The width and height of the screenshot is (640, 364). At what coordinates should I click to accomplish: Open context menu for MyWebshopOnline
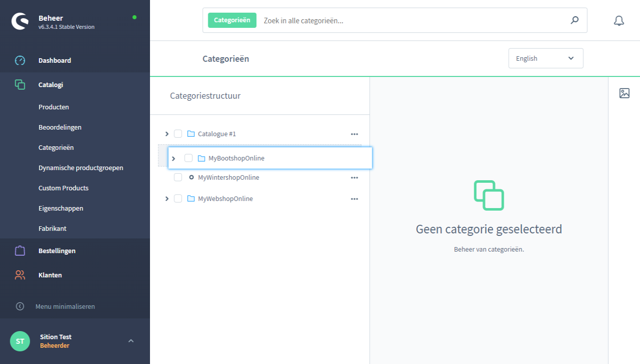(354, 199)
